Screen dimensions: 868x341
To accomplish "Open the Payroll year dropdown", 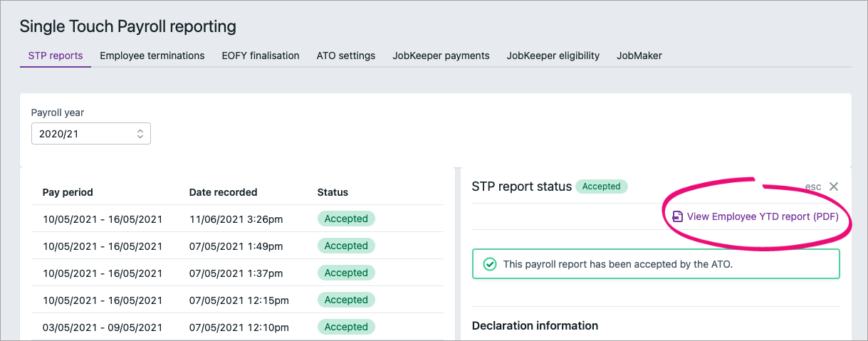I will point(91,134).
